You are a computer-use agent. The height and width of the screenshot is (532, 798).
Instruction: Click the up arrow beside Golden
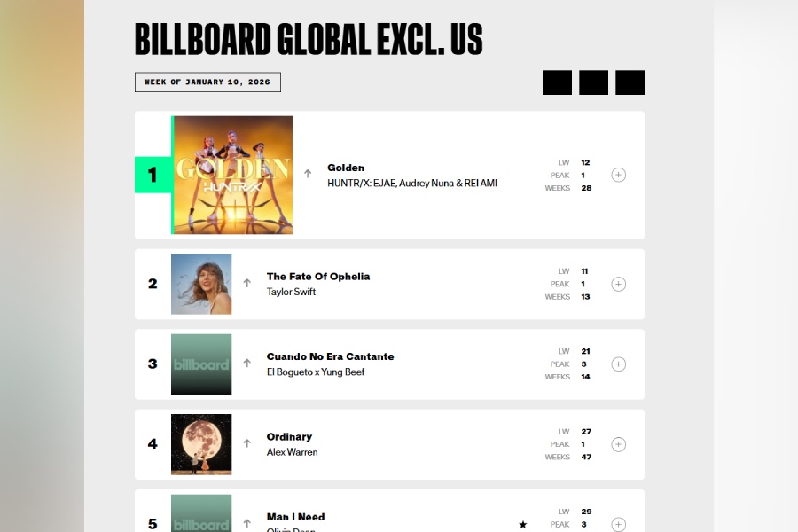(x=308, y=174)
